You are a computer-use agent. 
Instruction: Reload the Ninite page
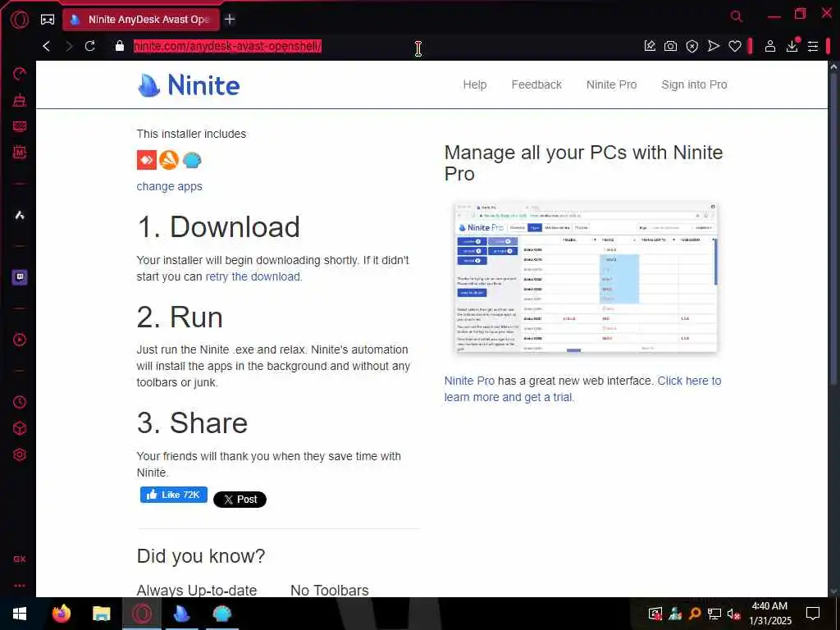90,46
